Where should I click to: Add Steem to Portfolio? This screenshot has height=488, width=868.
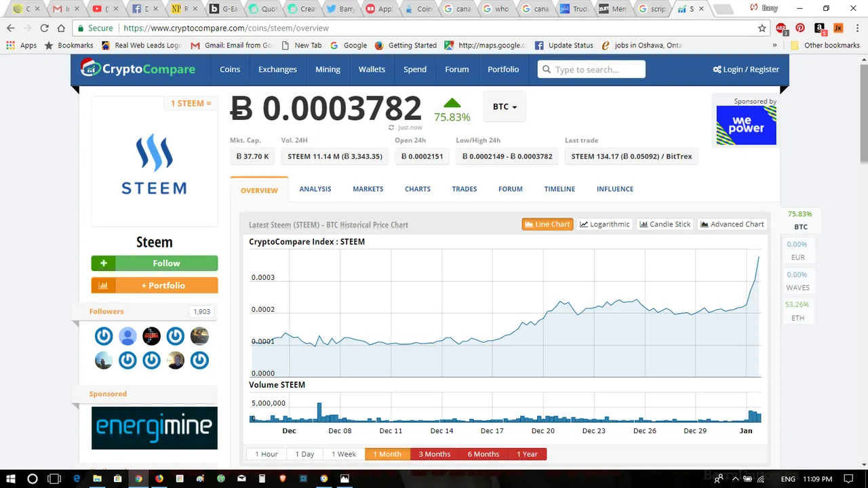coord(155,285)
